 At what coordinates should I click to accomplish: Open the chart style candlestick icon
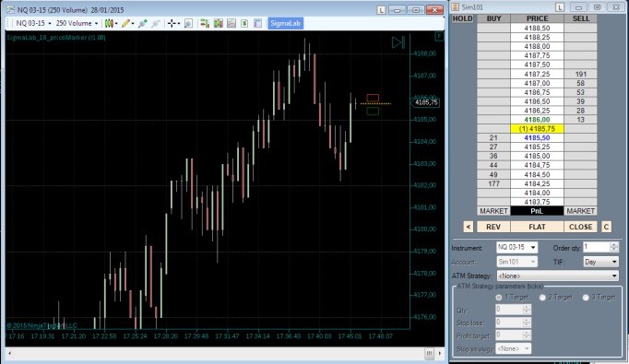pos(109,24)
